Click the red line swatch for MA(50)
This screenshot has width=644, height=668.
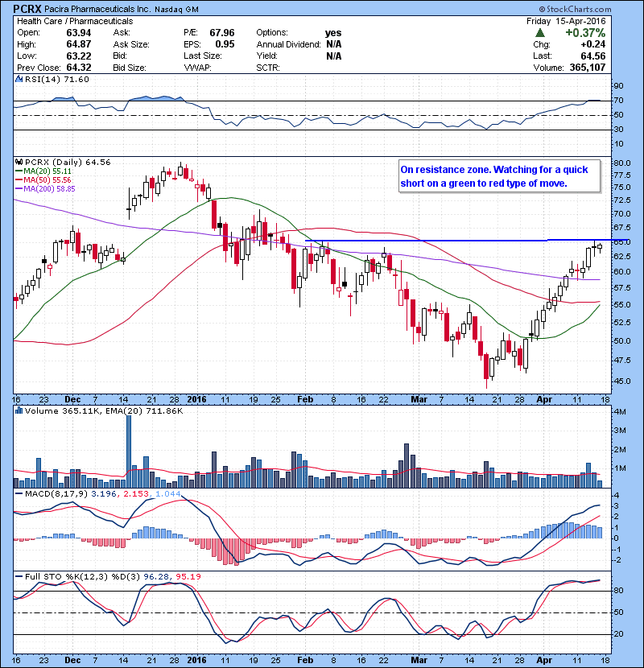click(19, 180)
